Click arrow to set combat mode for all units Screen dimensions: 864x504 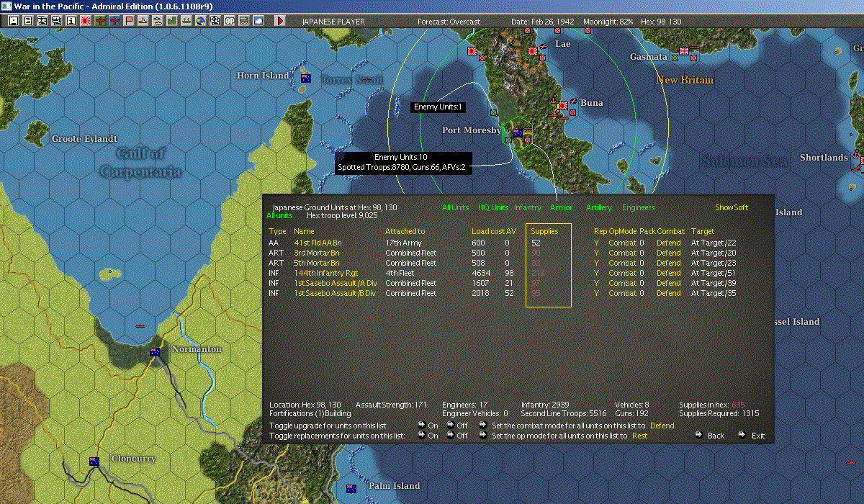(x=482, y=426)
